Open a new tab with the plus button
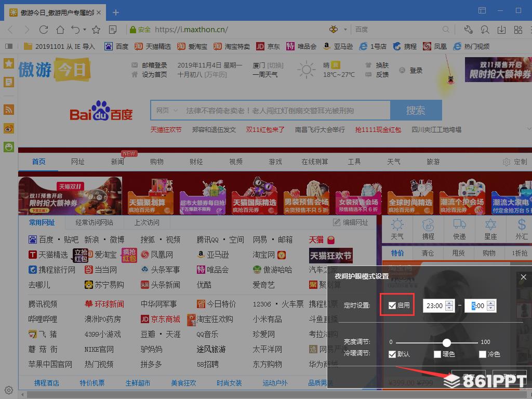This screenshot has width=532, height=399. click(116, 12)
